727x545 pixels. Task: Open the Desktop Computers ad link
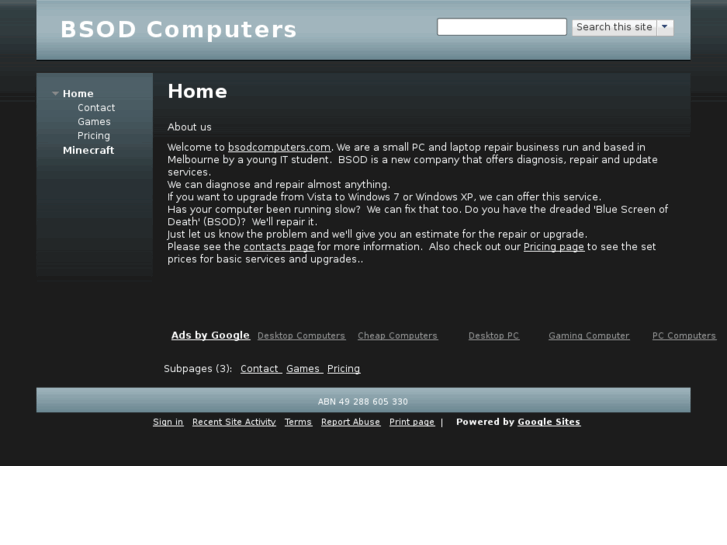[301, 336]
